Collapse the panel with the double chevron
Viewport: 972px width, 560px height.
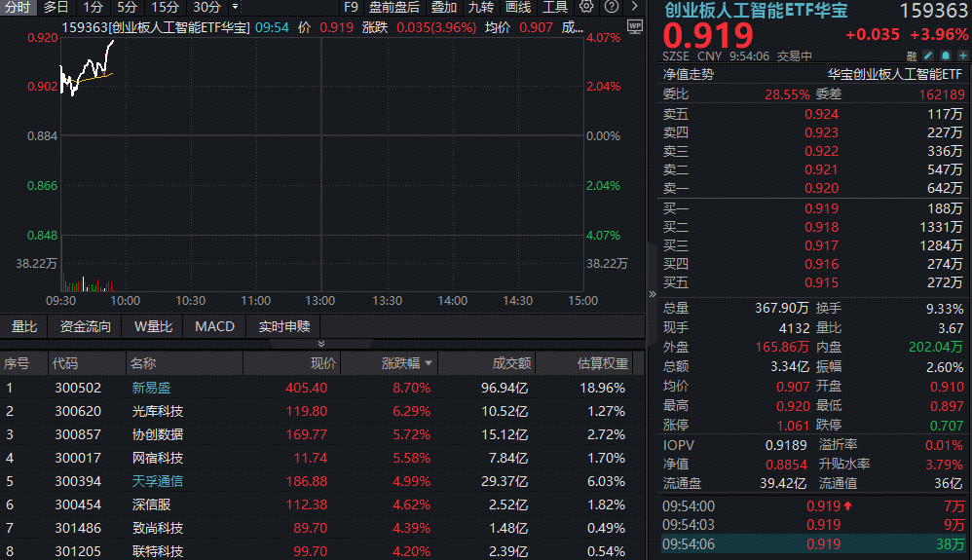321,344
